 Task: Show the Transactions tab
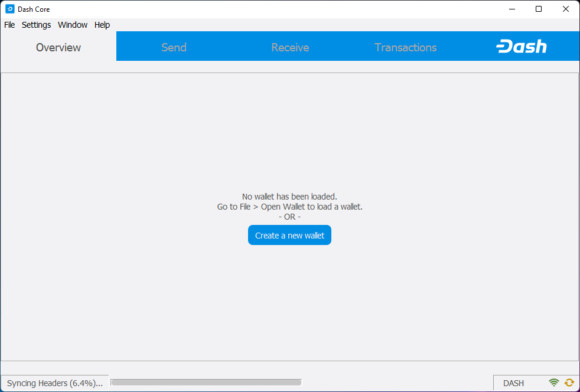[x=405, y=47]
